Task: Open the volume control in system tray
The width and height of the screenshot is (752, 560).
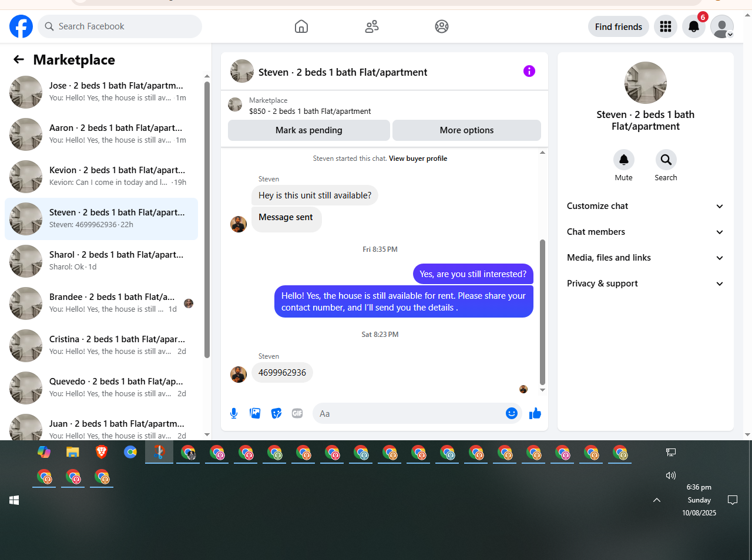Action: 671,475
